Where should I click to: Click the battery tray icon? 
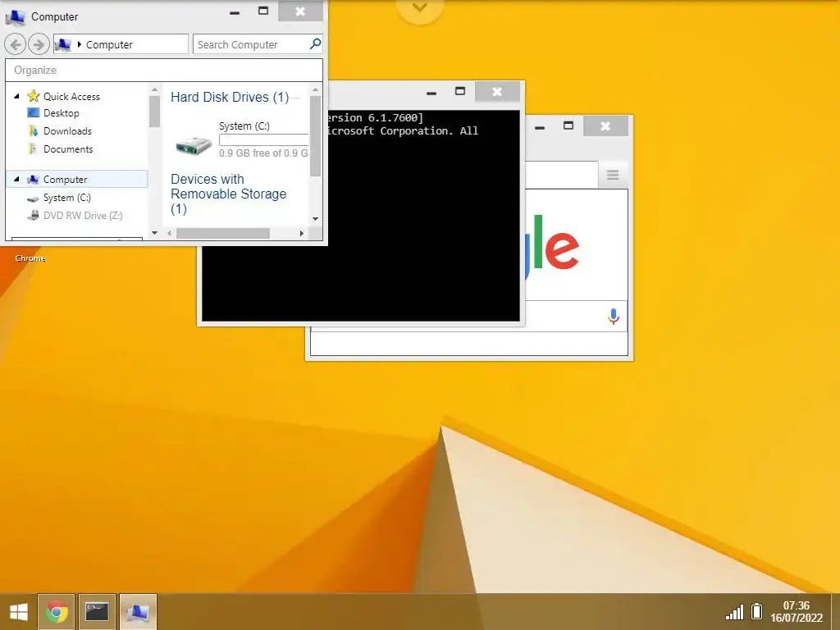point(756,611)
